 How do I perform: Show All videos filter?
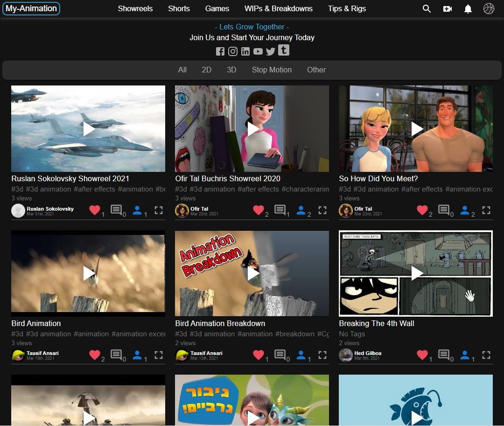[182, 70]
